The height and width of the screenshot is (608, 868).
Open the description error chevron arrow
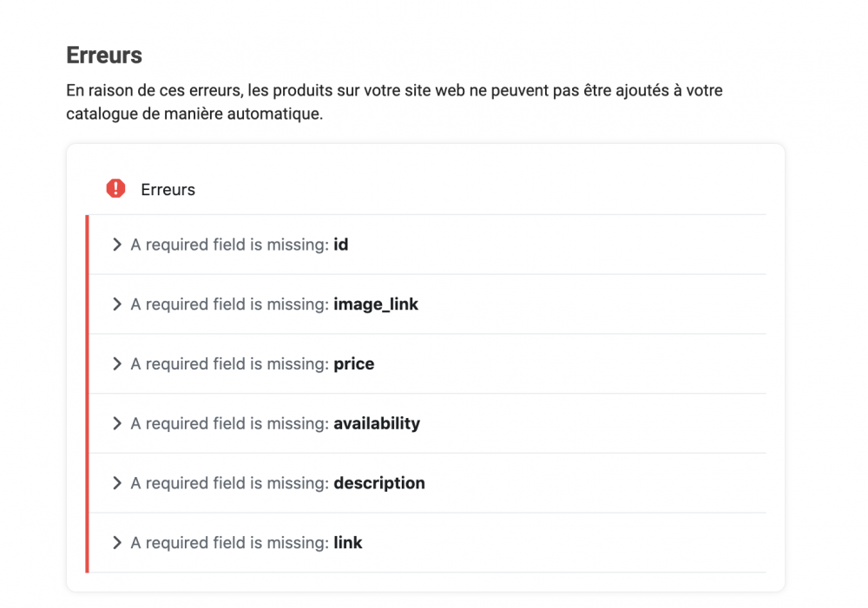pos(116,483)
